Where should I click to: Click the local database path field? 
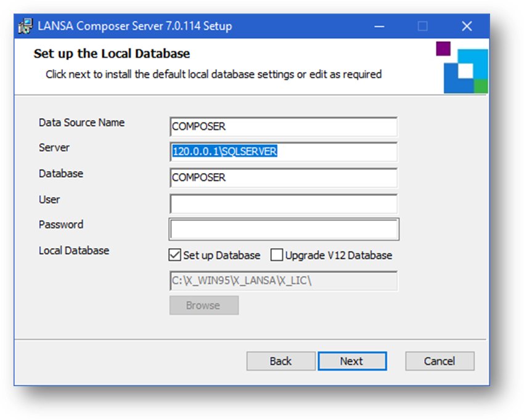click(284, 280)
